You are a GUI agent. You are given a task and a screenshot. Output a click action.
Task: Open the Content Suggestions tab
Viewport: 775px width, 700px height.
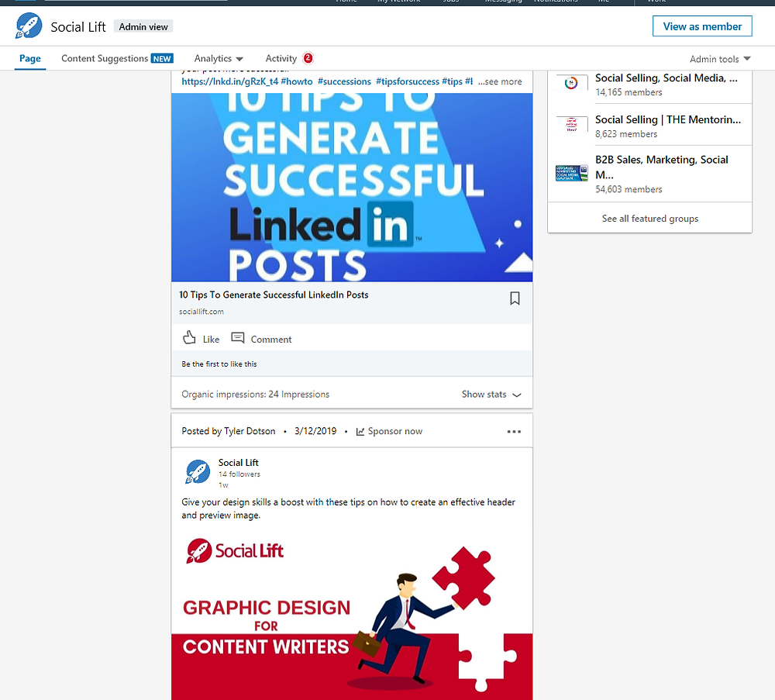[117, 58]
